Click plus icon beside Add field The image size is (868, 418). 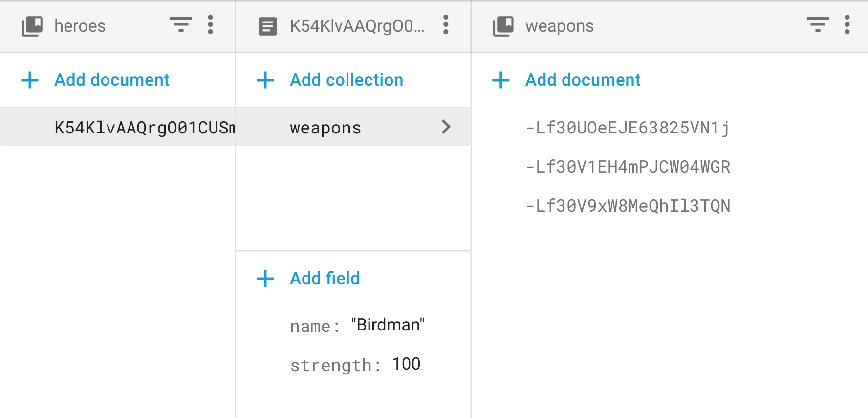point(265,279)
